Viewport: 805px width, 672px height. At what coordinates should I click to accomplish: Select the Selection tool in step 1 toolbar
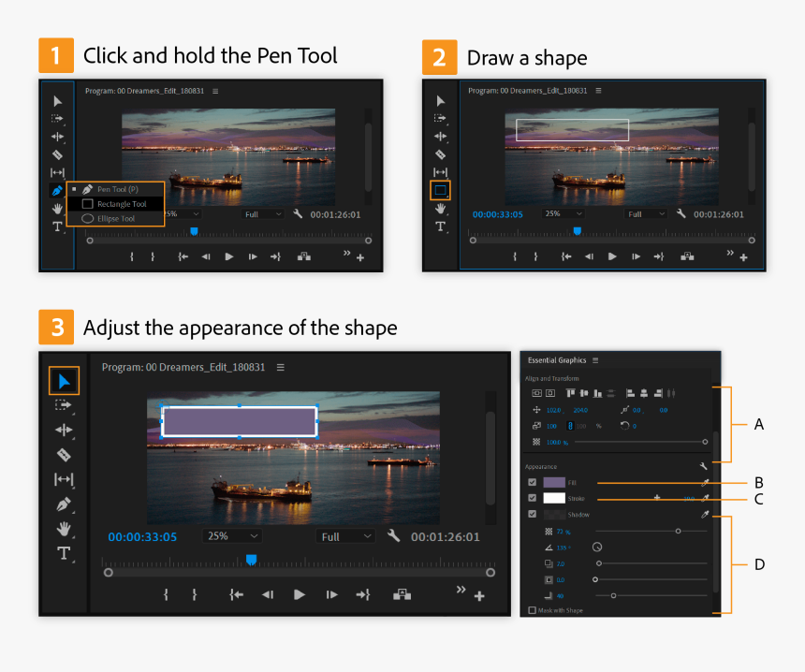(x=57, y=101)
